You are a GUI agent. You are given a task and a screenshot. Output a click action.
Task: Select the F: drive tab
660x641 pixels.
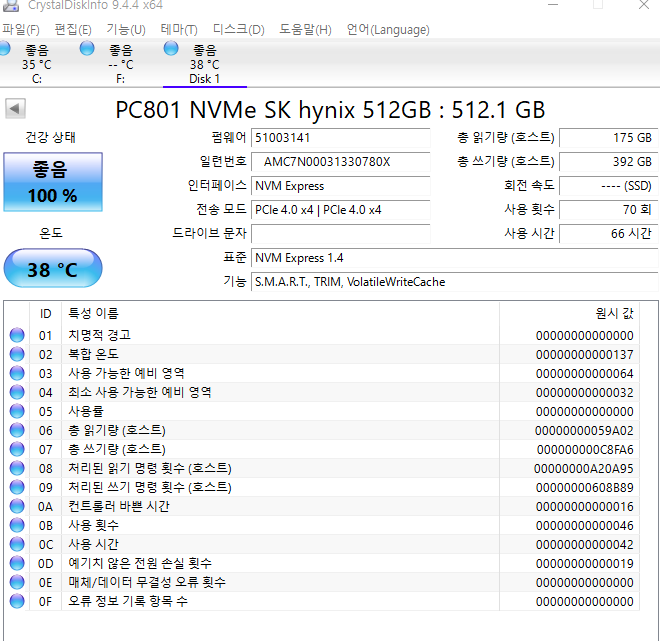(x=121, y=64)
